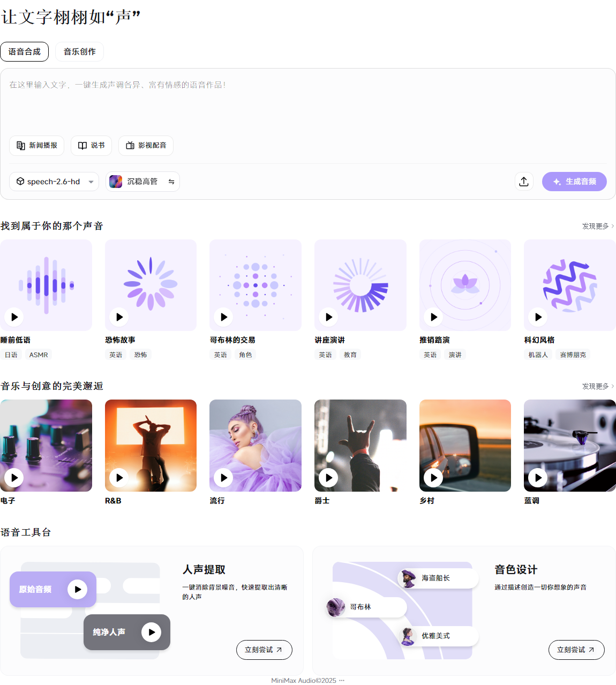Expand 发现更多 for voice section
The height and width of the screenshot is (685, 616).
[x=598, y=226]
